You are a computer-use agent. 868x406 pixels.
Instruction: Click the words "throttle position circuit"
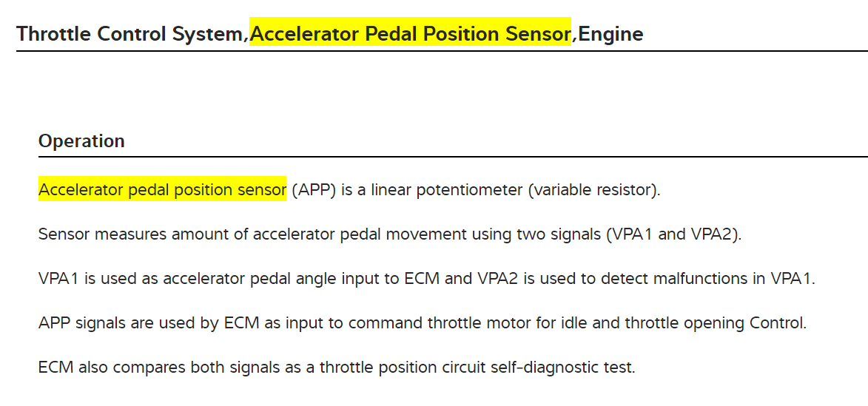(x=404, y=368)
